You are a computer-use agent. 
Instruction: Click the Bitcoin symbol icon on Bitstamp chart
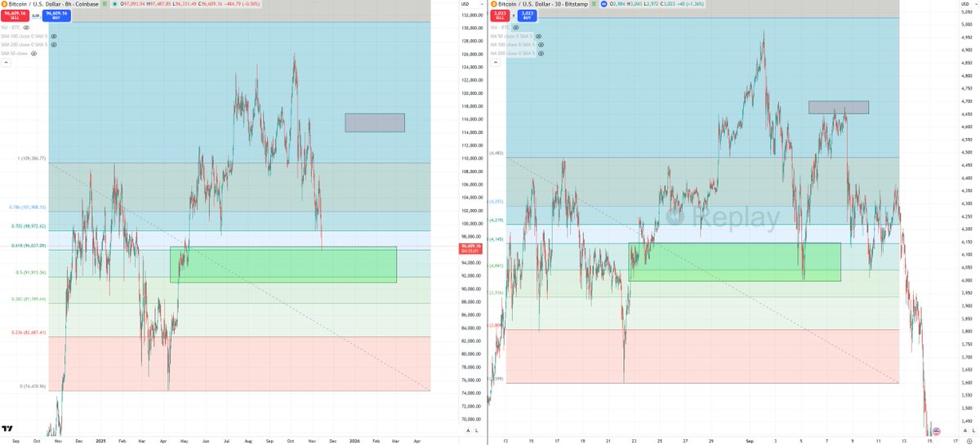pyautogui.click(x=493, y=4)
